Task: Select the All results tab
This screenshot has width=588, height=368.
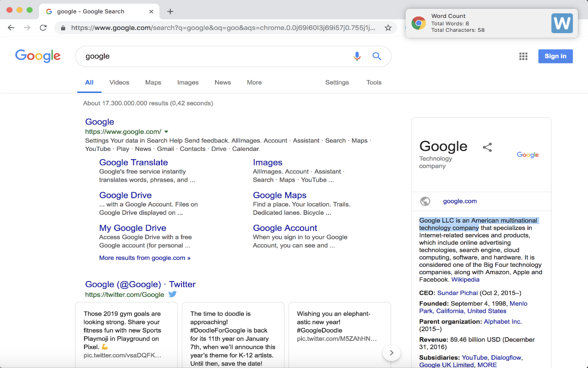Action: coord(89,82)
